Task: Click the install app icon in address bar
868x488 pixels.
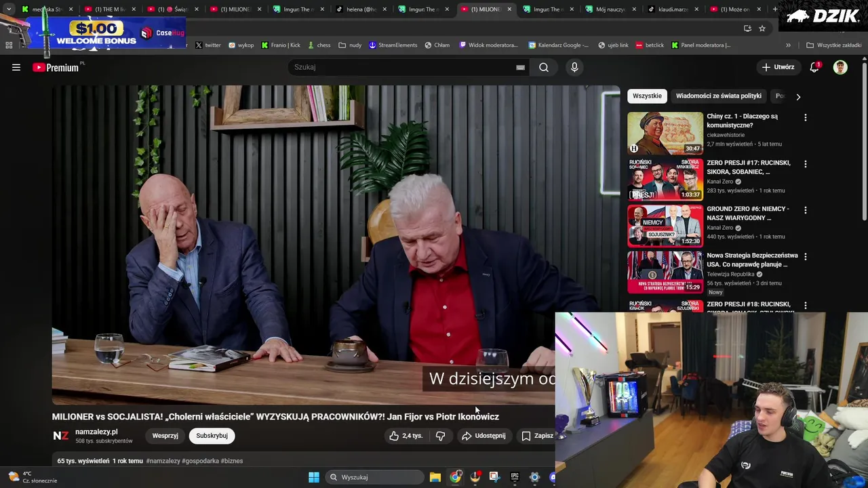Action: 747,28
